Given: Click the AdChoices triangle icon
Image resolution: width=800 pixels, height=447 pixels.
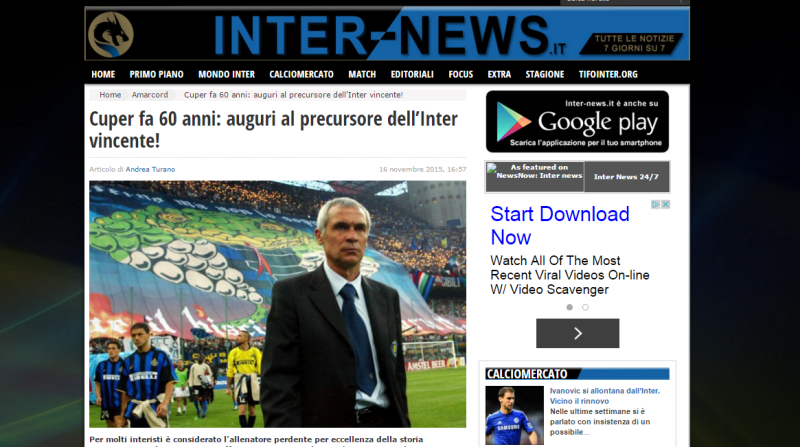Looking at the screenshot, I should point(656,205).
